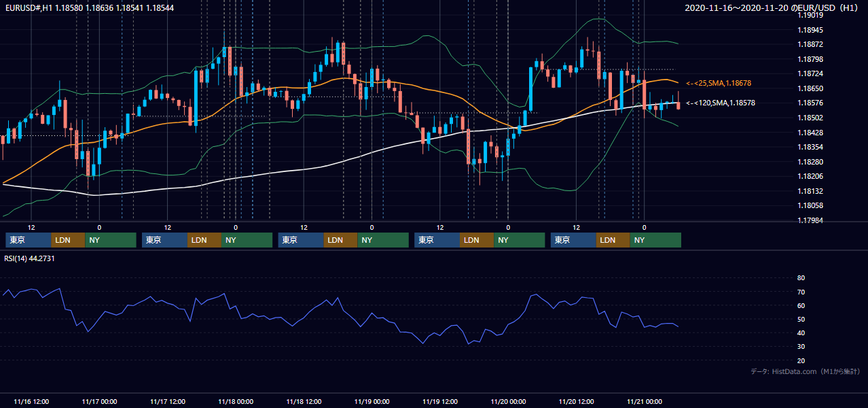The image size is (868, 408).
Task: Click the 11/19 00:00 time label
Action: point(372,401)
